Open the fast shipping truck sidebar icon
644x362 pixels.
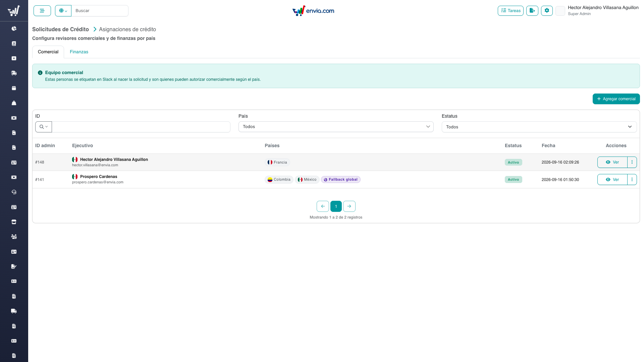click(14, 73)
